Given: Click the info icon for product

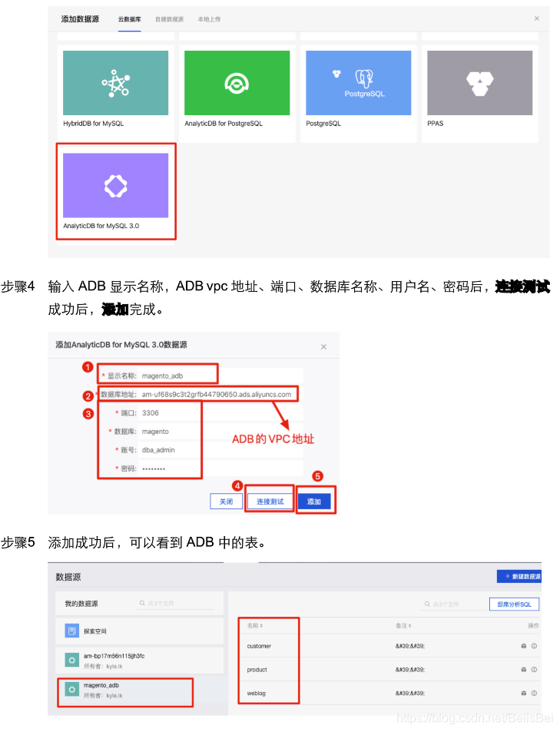Looking at the screenshot, I should coord(534,670).
